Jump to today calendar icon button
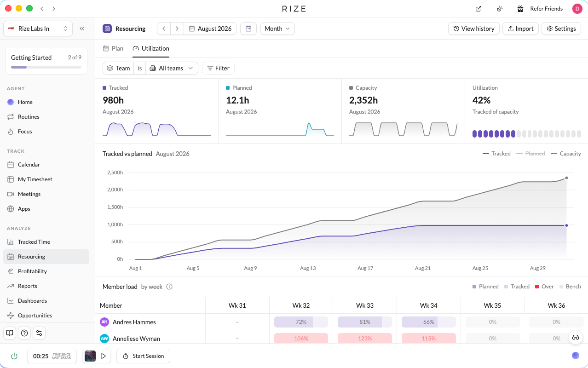This screenshot has height=368, width=588. point(248,29)
